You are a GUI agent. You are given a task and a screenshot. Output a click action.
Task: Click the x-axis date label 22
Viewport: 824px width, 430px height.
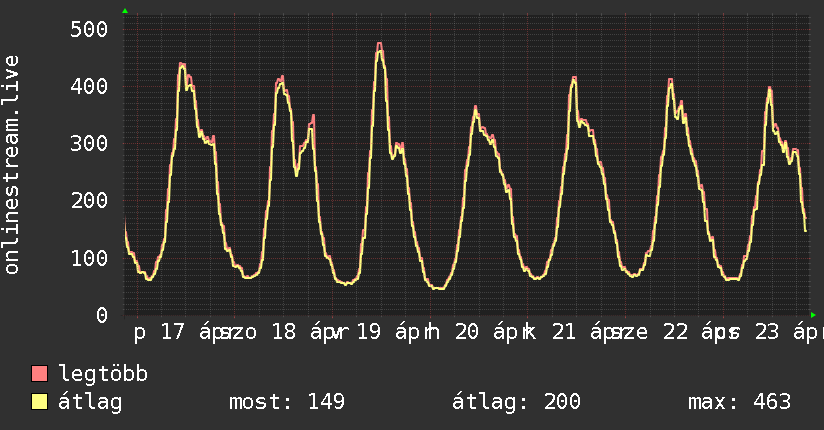point(675,332)
